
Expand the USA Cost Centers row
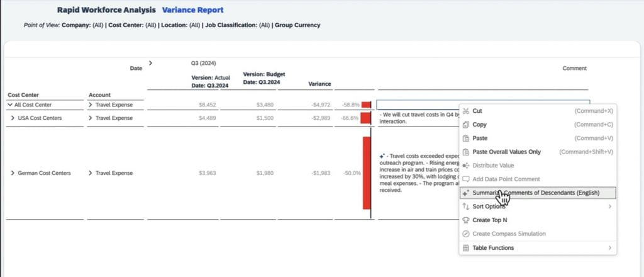(x=13, y=118)
